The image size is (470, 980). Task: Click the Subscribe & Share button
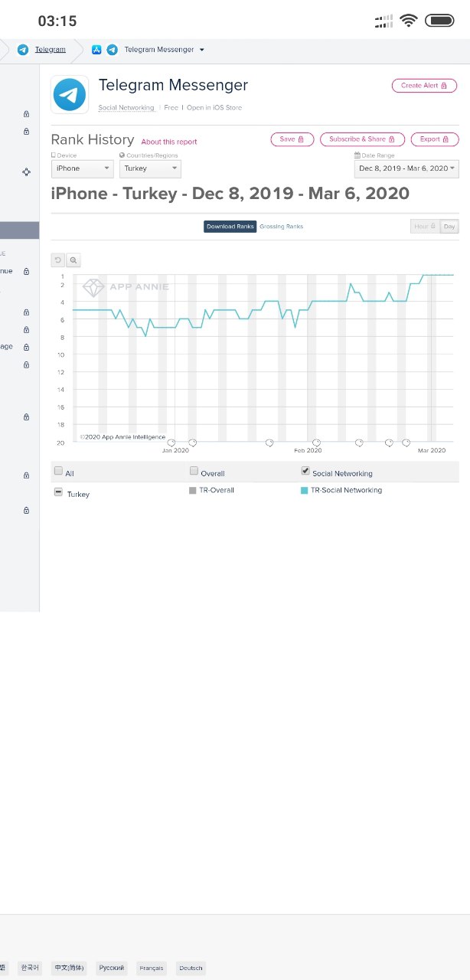(x=362, y=139)
